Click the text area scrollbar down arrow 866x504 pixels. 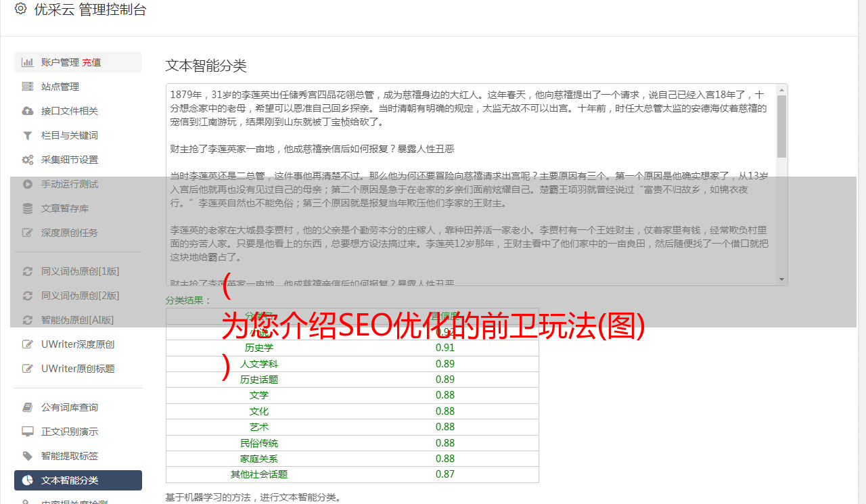781,279
